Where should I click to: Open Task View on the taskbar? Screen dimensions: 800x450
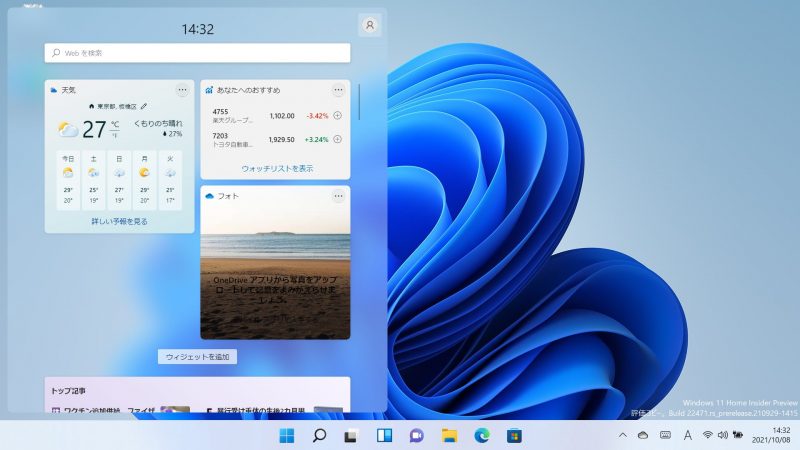pyautogui.click(x=352, y=435)
